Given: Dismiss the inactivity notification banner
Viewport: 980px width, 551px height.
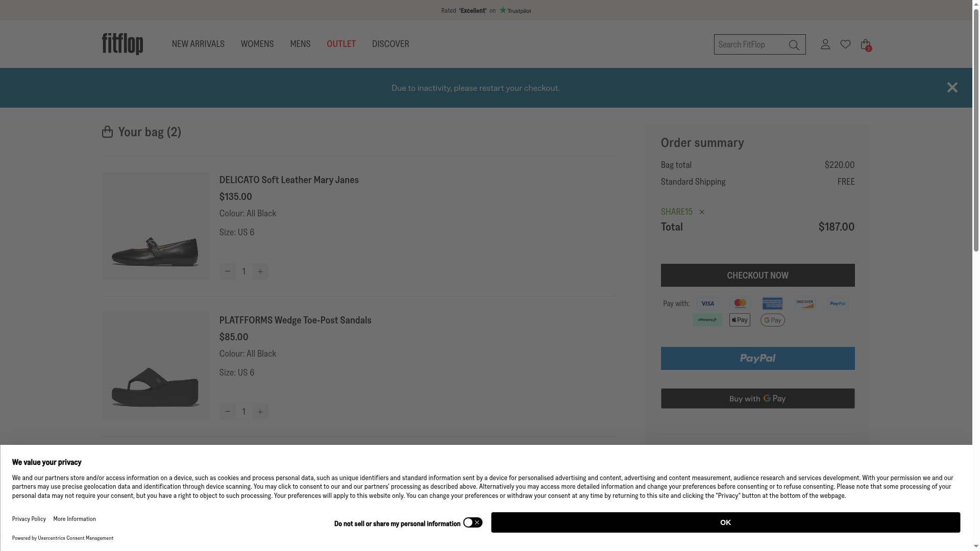Looking at the screenshot, I should coord(952,88).
